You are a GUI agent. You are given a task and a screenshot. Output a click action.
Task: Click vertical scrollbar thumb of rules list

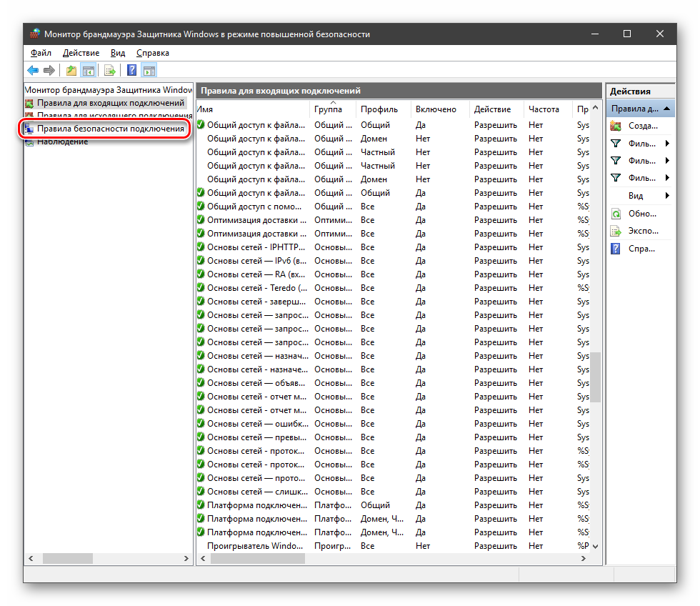[595, 377]
